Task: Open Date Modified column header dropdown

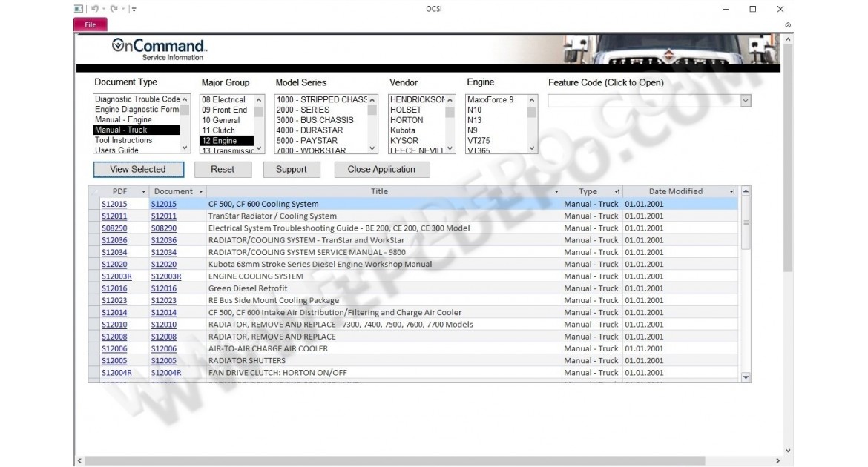Action: point(732,192)
